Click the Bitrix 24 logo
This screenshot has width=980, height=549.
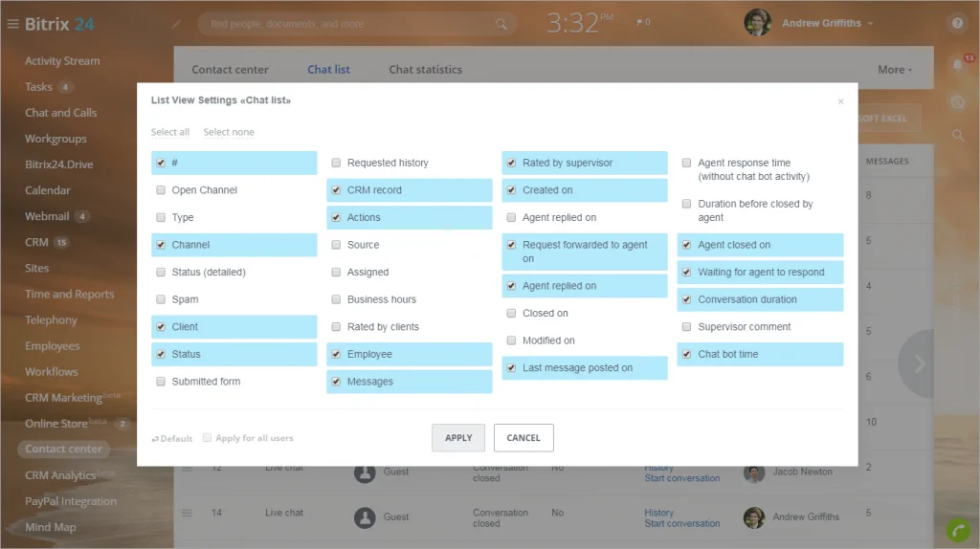(x=59, y=24)
